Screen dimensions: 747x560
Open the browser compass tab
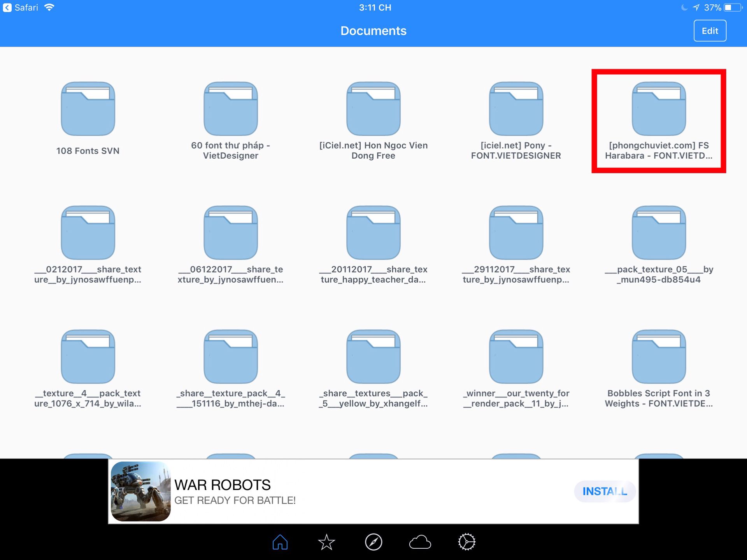point(373,542)
